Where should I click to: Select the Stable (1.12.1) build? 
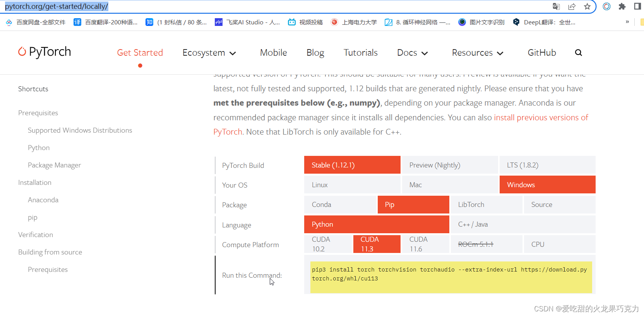click(352, 165)
